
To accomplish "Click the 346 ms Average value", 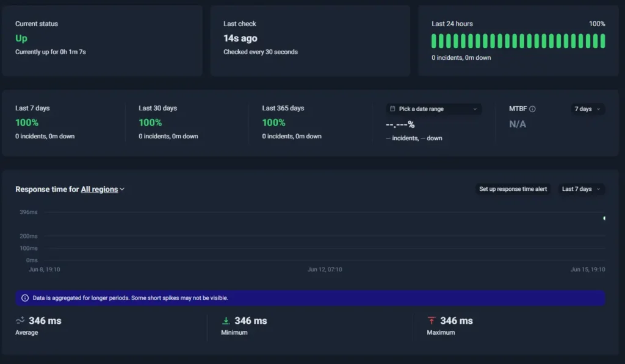I will point(45,321).
